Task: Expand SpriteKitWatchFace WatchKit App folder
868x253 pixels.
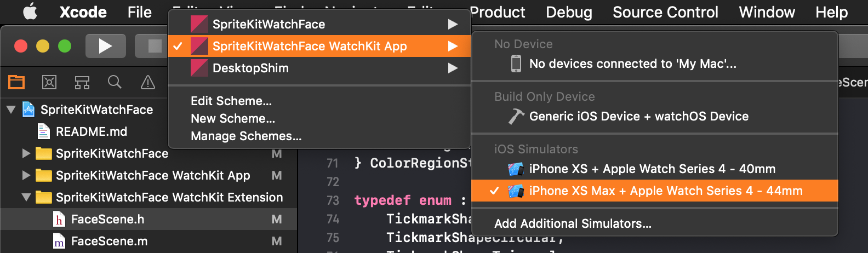Action: (26, 175)
